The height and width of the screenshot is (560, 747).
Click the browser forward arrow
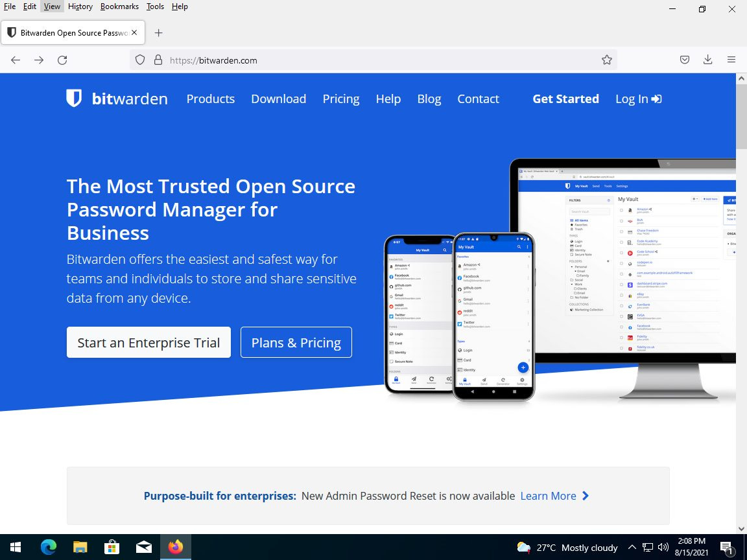(39, 60)
